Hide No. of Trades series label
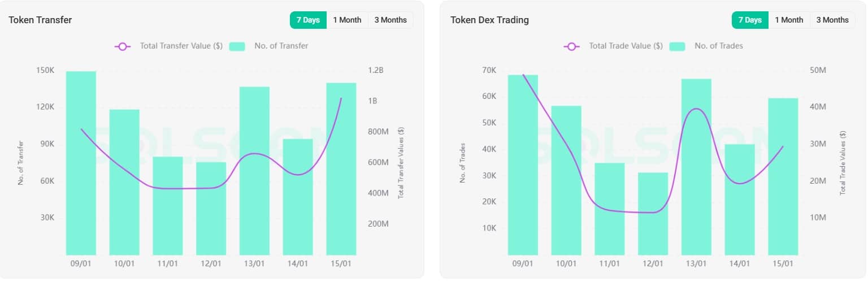The image size is (868, 282). point(718,46)
